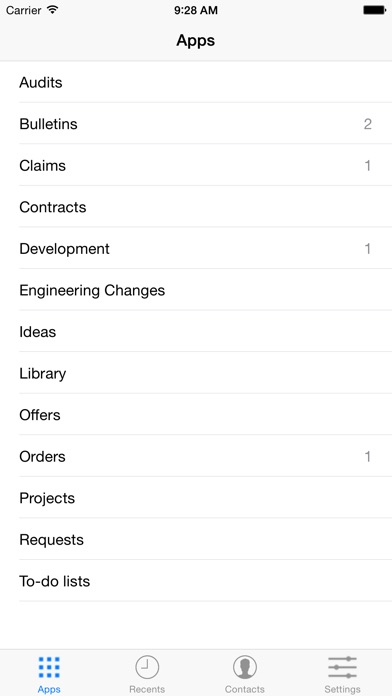Open Engineering Changes
Screen dimensions: 392x696
196,290
